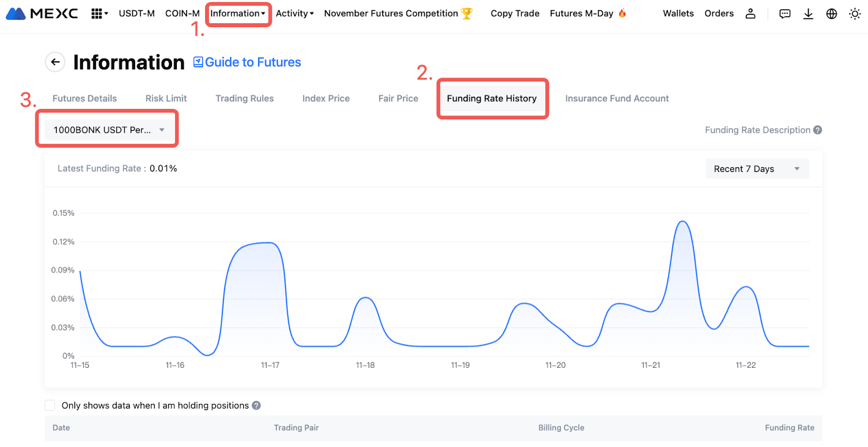Click the Funding Rate Description help icon
This screenshot has height=447, width=868.
[818, 130]
